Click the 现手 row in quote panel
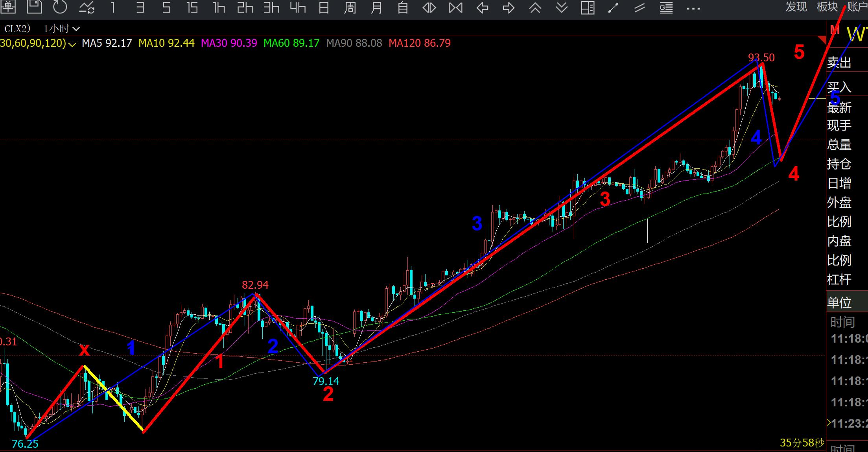Screen dimensions: 868x452 click(x=847, y=125)
